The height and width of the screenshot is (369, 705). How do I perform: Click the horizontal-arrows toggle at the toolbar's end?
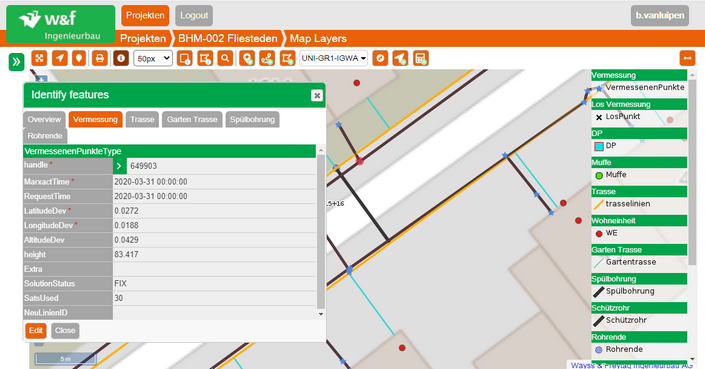(687, 58)
